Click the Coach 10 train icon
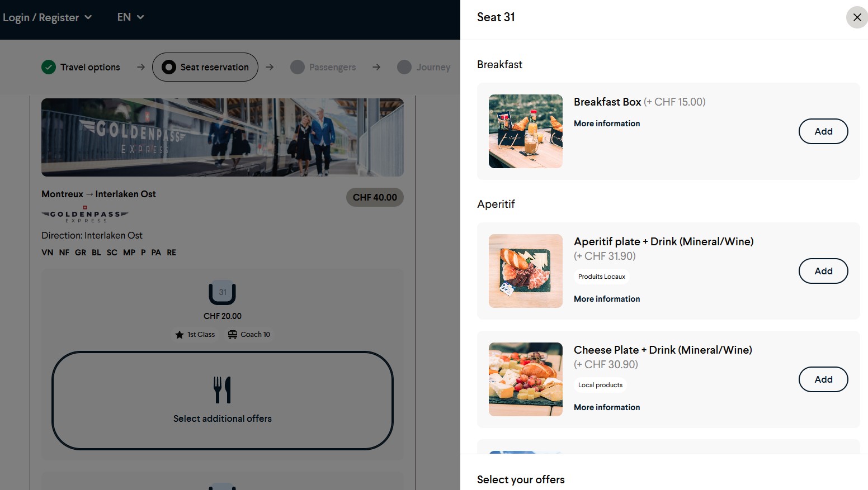 [x=233, y=335]
